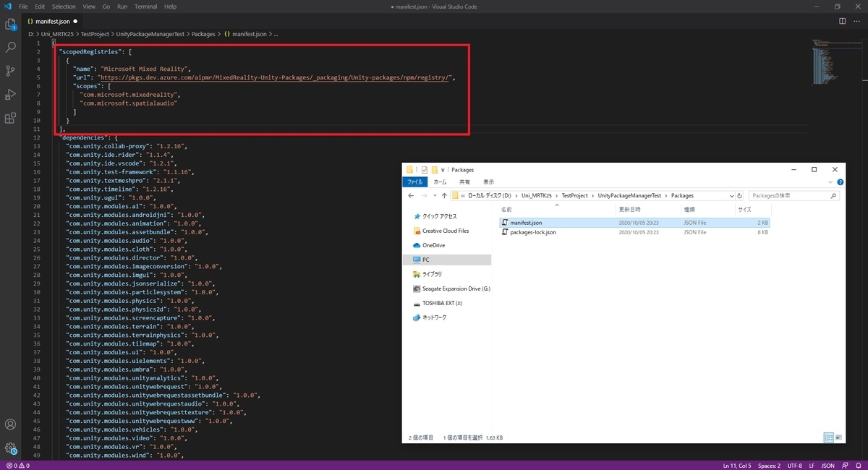Open the pkgs.dev.azure.com registry URL link
Image resolution: width=868 pixels, height=470 pixels.
276,77
